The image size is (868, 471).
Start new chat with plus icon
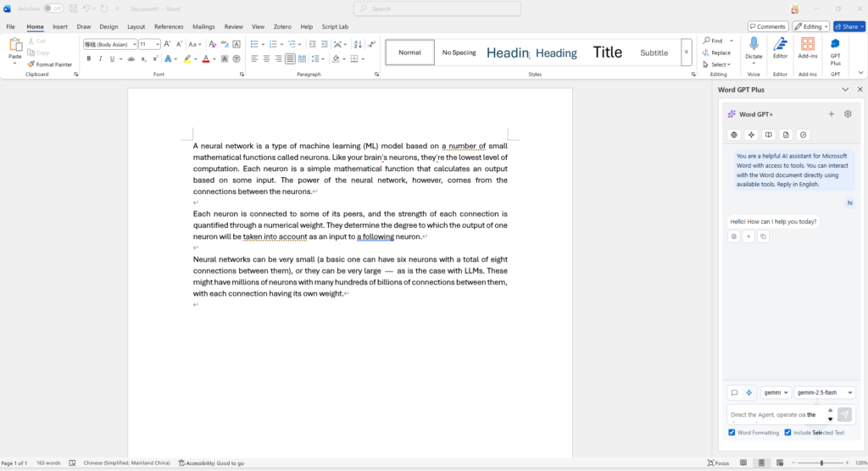831,114
